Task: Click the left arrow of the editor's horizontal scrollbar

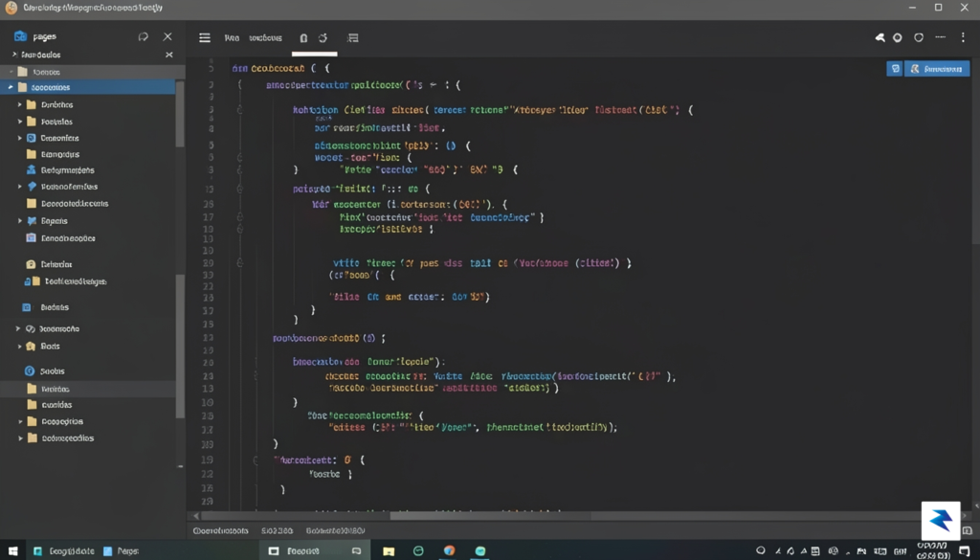Action: click(196, 516)
